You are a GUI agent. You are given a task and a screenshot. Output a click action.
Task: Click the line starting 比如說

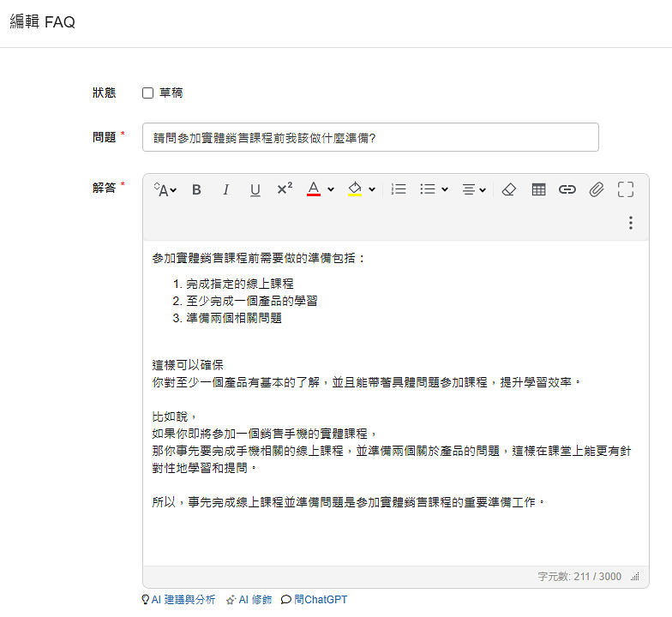pos(174,416)
